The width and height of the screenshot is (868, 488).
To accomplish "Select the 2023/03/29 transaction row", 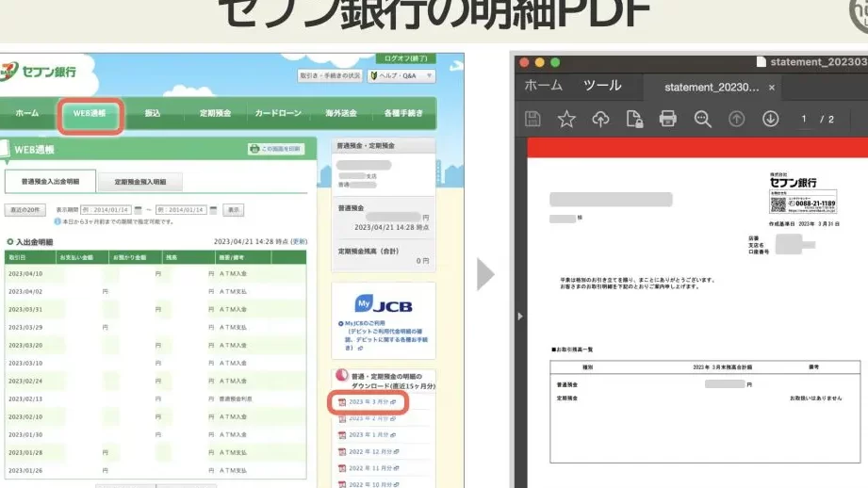I will click(x=156, y=328).
